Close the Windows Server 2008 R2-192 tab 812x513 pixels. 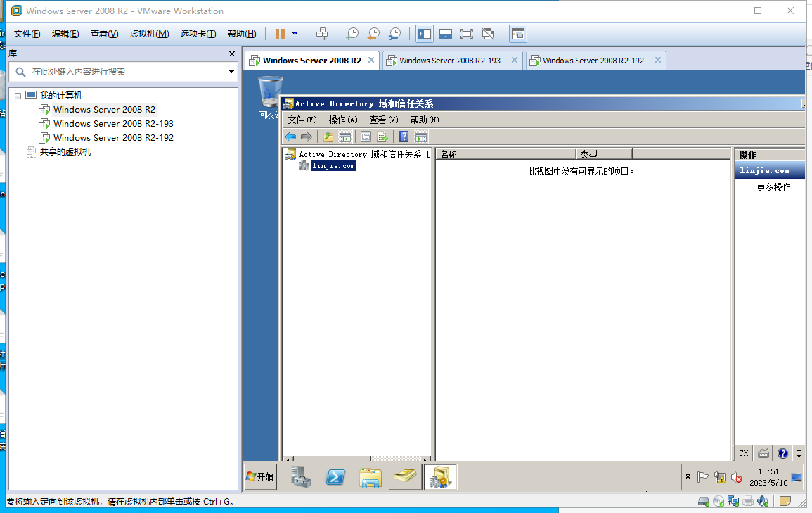657,60
